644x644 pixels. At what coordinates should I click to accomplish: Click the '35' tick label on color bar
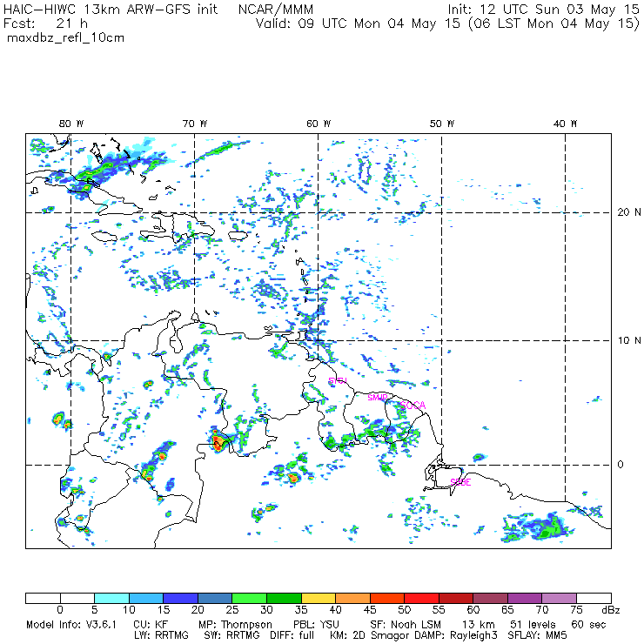[x=301, y=610]
